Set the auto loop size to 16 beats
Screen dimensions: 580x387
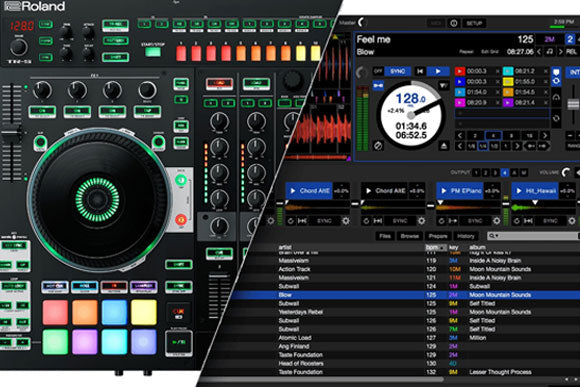point(530,136)
